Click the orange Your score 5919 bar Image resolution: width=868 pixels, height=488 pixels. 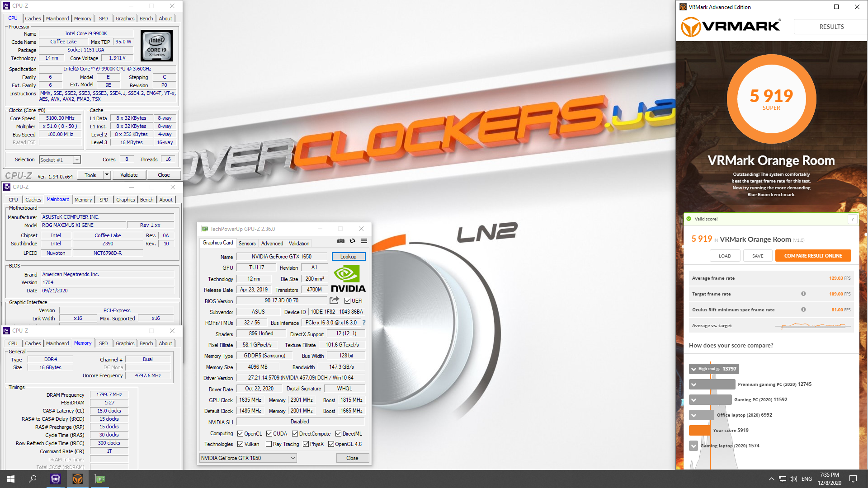(x=699, y=431)
